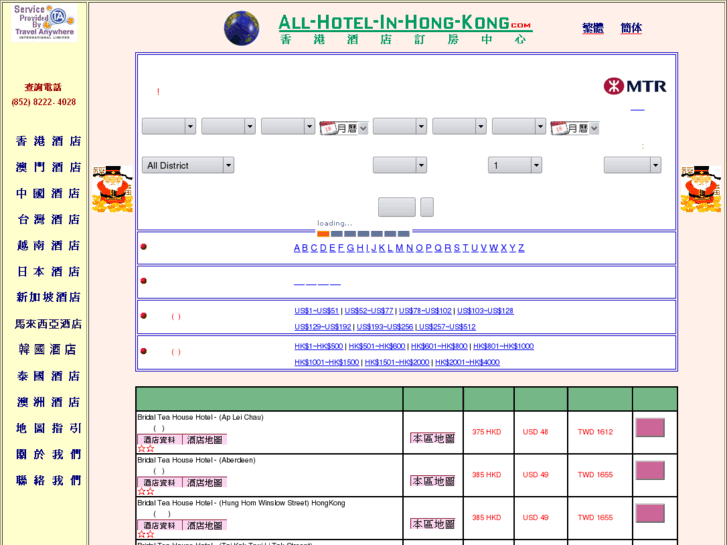This screenshot has height=545, width=727.
Task: Switch language to 繁體
Action: 593,28
